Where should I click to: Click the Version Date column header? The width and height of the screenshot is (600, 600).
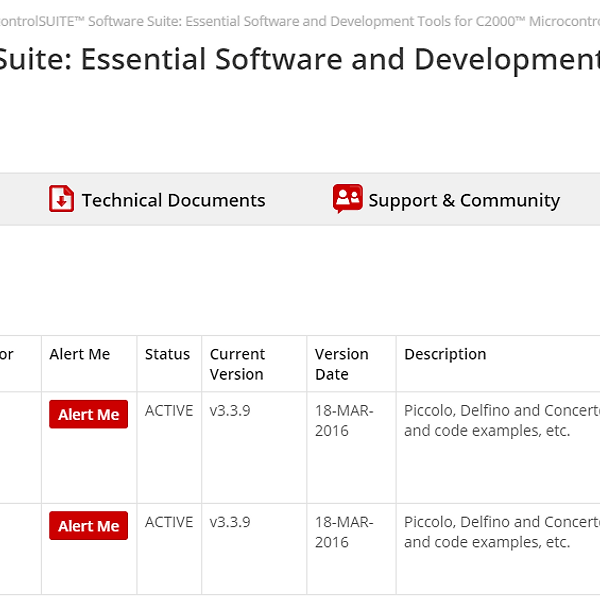pos(341,364)
